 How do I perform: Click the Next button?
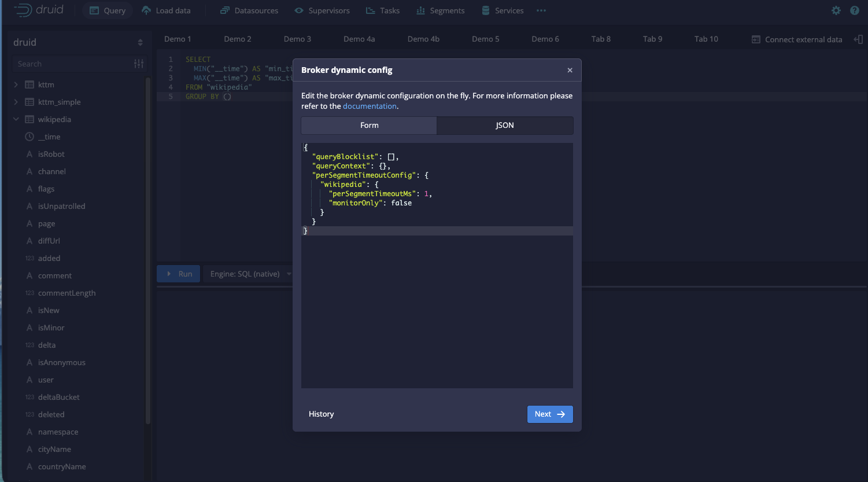click(x=550, y=414)
